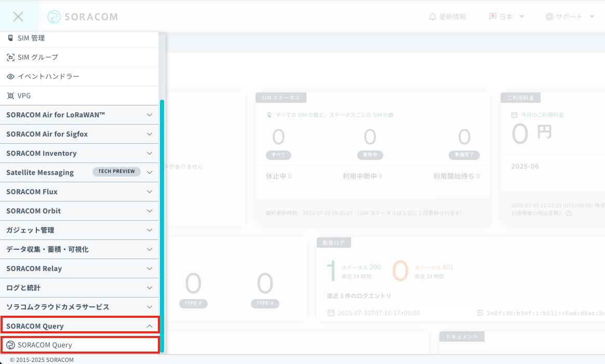Click the sidebar teal scrollbar
605x364 pixels.
[162, 226]
